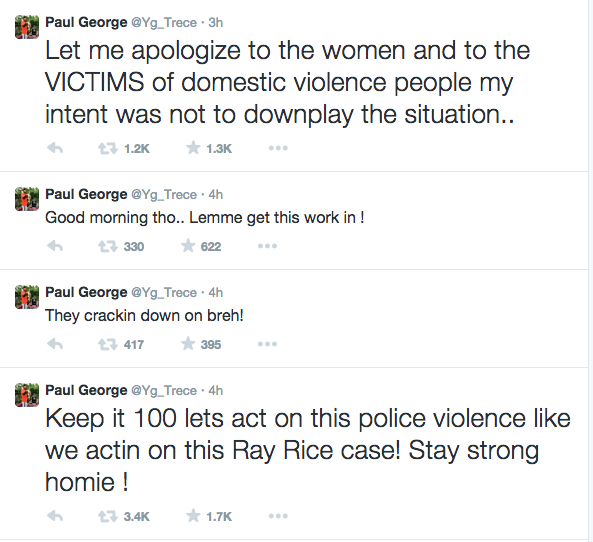Open more options on 'crackin down' tweet
Viewport: 593px width, 542px height.
click(x=267, y=344)
